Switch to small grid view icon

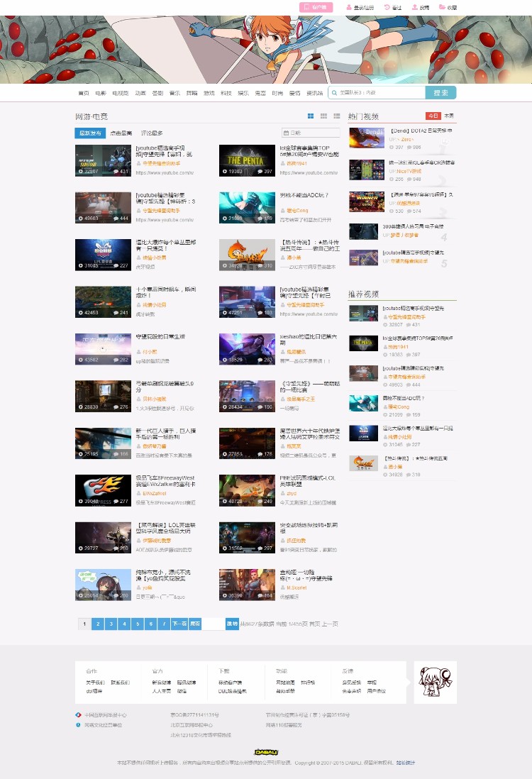(x=323, y=116)
